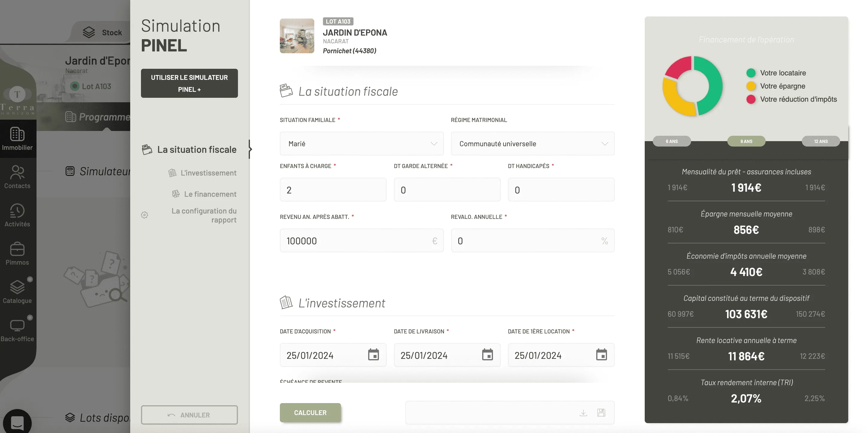Go to La configuration du rapport

189,215
